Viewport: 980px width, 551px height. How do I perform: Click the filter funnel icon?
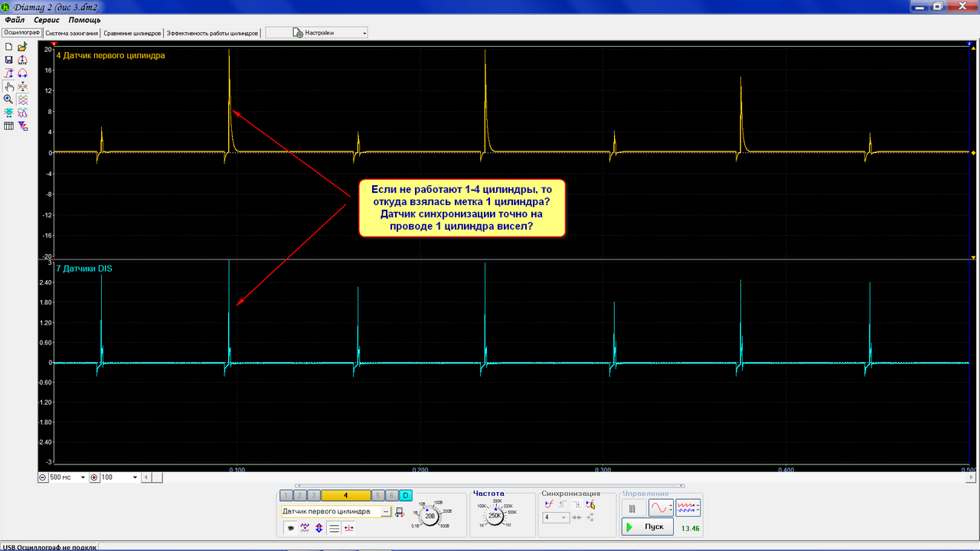(22, 126)
